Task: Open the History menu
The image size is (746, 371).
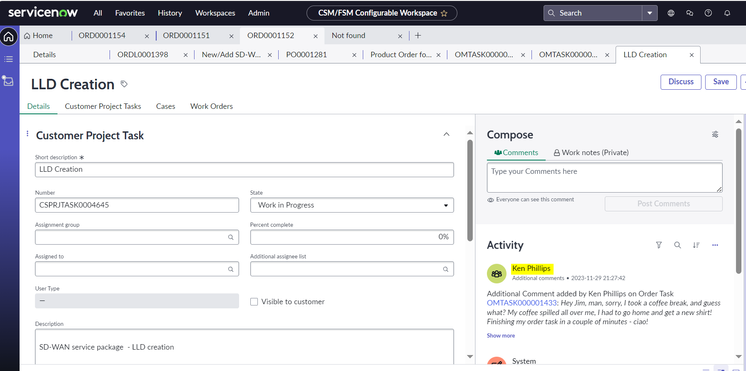Action: 170,13
